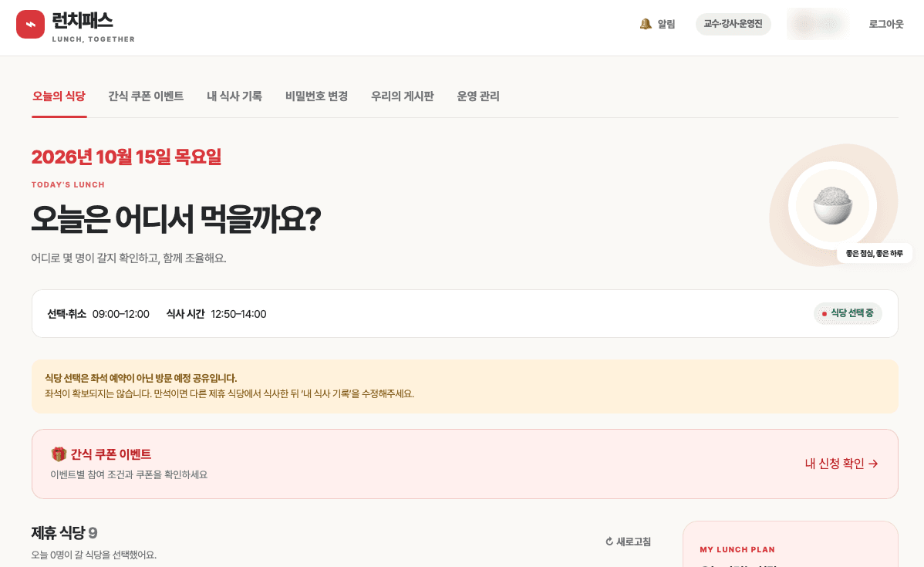Open the 내 식사 기록 tab
Viewport: 924px width, 567px height.
234,96
